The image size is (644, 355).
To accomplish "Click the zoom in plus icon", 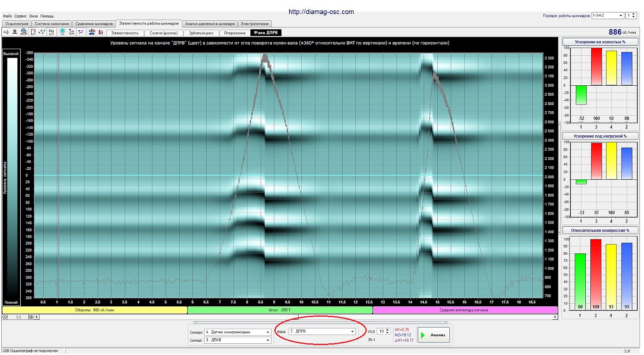I will tap(31, 317).
